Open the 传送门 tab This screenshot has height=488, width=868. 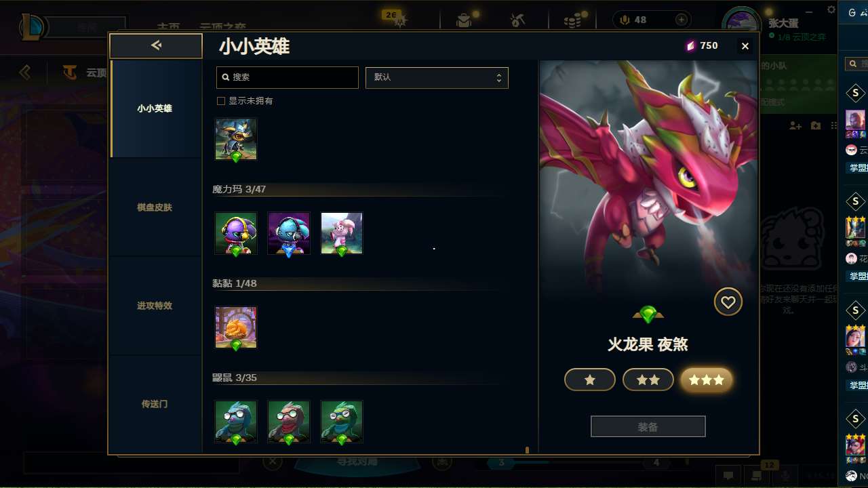[x=155, y=404]
